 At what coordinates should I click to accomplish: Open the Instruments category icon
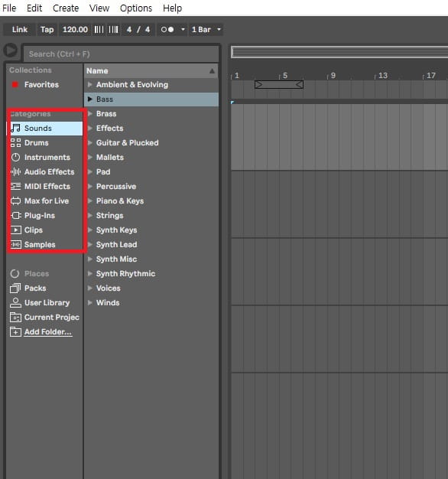click(x=15, y=158)
